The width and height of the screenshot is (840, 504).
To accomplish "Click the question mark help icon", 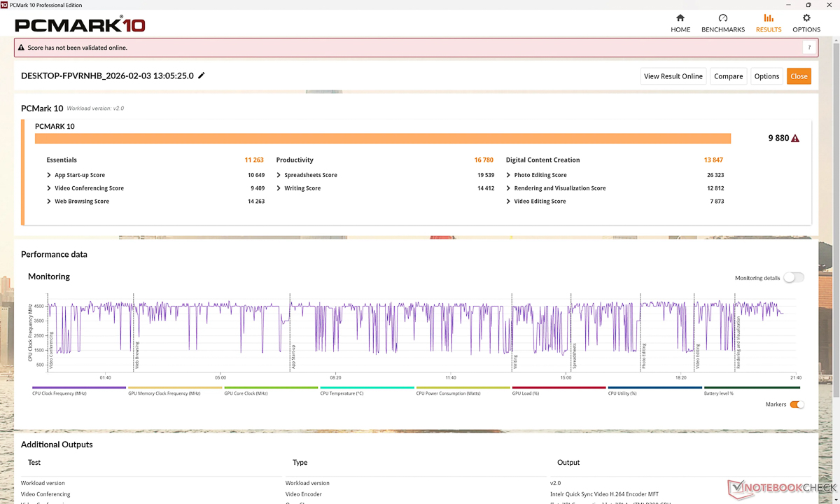I will pyautogui.click(x=809, y=48).
